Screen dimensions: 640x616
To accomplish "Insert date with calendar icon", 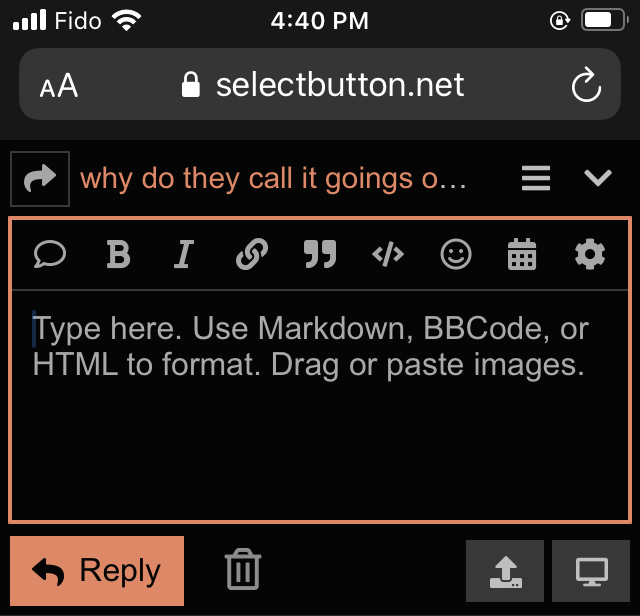I will point(522,256).
